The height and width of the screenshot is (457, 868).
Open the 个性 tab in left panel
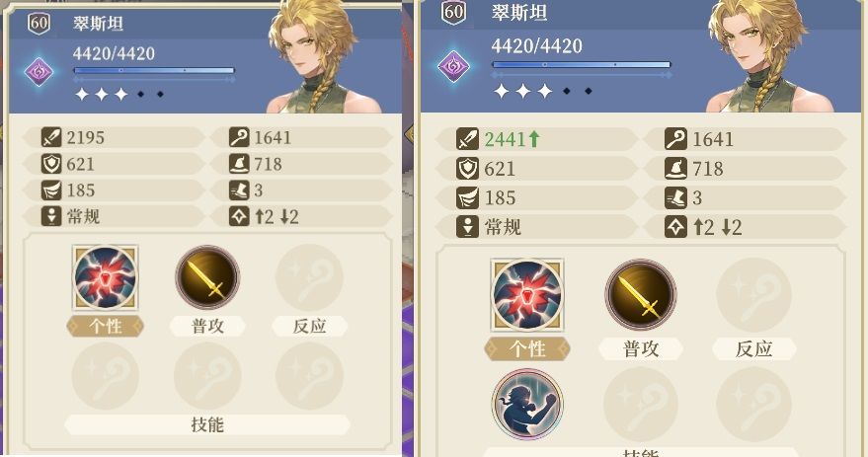coord(106,327)
